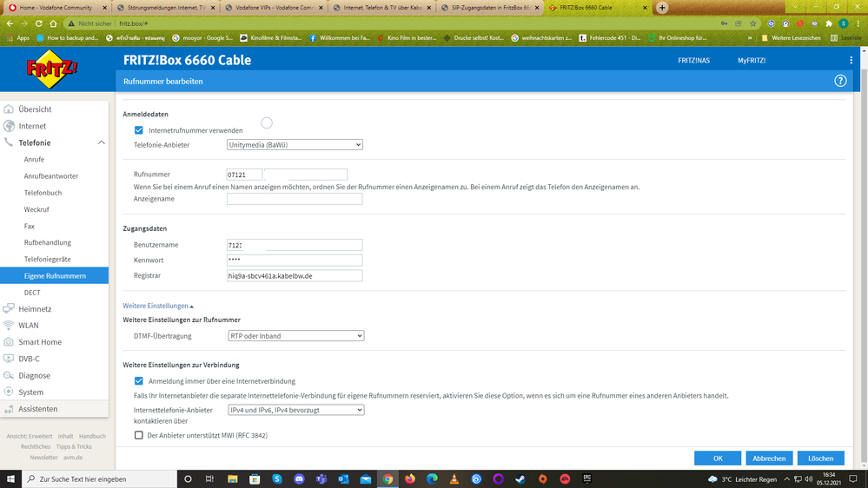Open Assistenten in the sidebar
868x488 pixels.
point(37,409)
